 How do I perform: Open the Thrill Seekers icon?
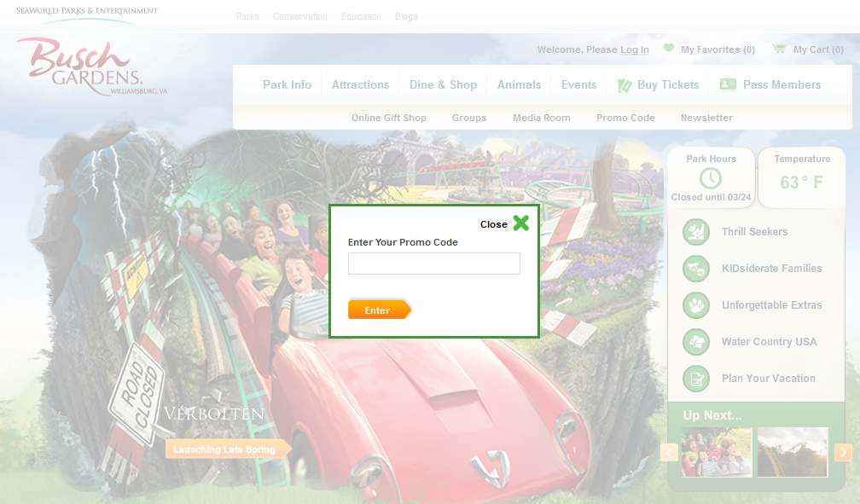(696, 231)
